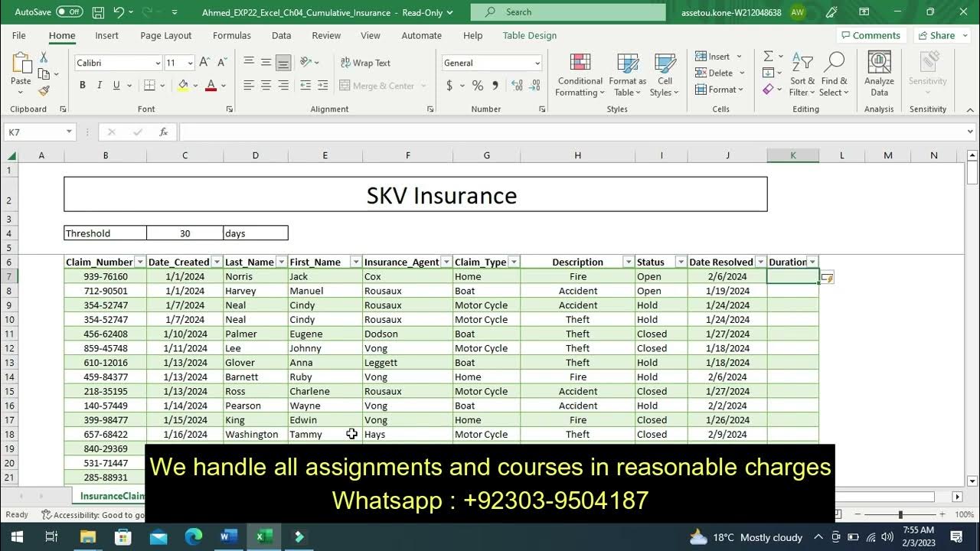Open the Status column filter dropdown
This screenshot has width=980, height=551.
[x=681, y=262]
